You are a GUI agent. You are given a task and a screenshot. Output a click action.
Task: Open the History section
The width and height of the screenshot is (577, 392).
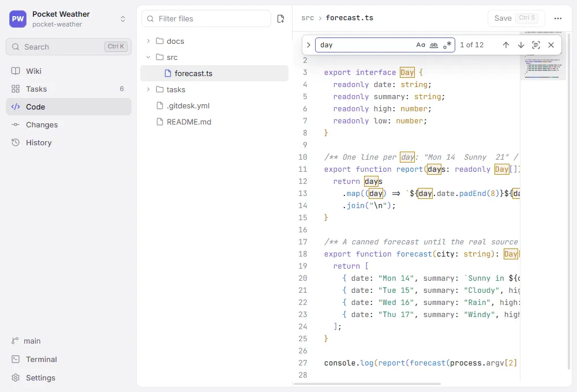click(69, 143)
